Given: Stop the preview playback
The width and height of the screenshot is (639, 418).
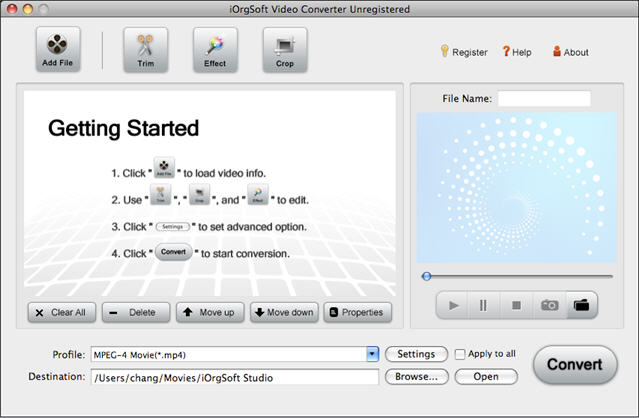Looking at the screenshot, I should click(516, 305).
